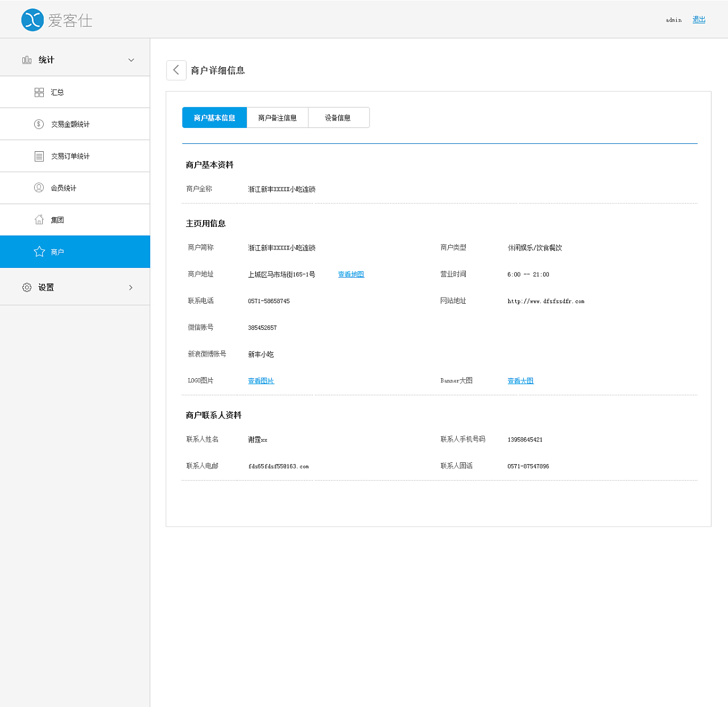The height and width of the screenshot is (707, 728).
Task: Select the 商户基本信息 tab
Action: point(214,118)
